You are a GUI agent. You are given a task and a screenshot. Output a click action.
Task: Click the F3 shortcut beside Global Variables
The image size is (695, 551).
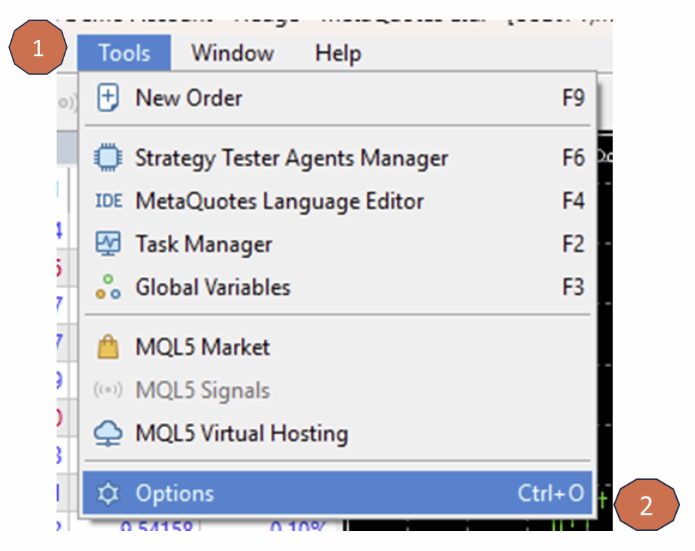pos(573,288)
